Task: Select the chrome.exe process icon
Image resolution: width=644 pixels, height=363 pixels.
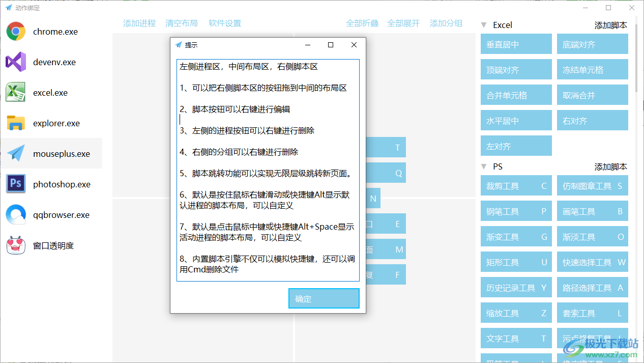Action: [x=16, y=32]
